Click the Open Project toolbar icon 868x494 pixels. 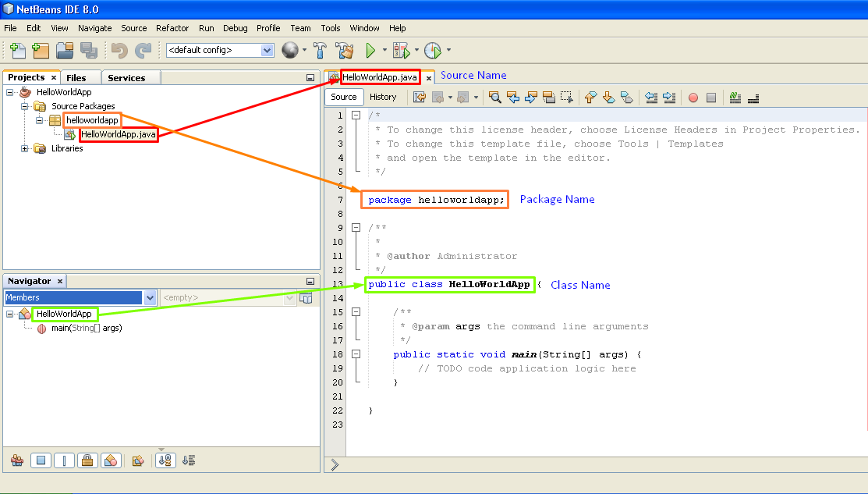click(65, 51)
